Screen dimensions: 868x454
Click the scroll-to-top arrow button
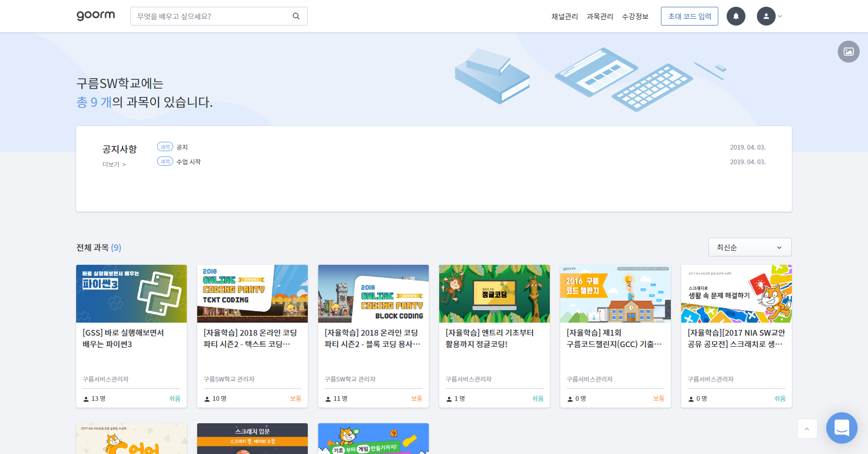coord(807,429)
